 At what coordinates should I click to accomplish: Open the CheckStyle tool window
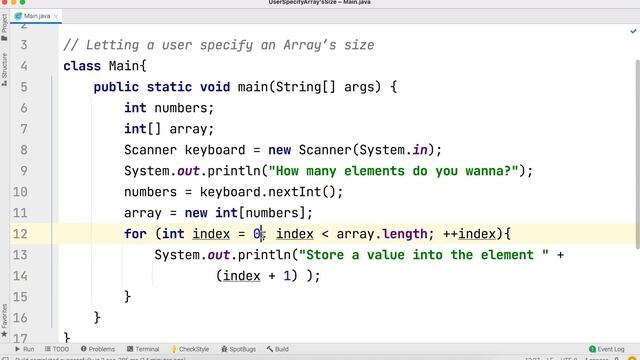[x=190, y=349]
